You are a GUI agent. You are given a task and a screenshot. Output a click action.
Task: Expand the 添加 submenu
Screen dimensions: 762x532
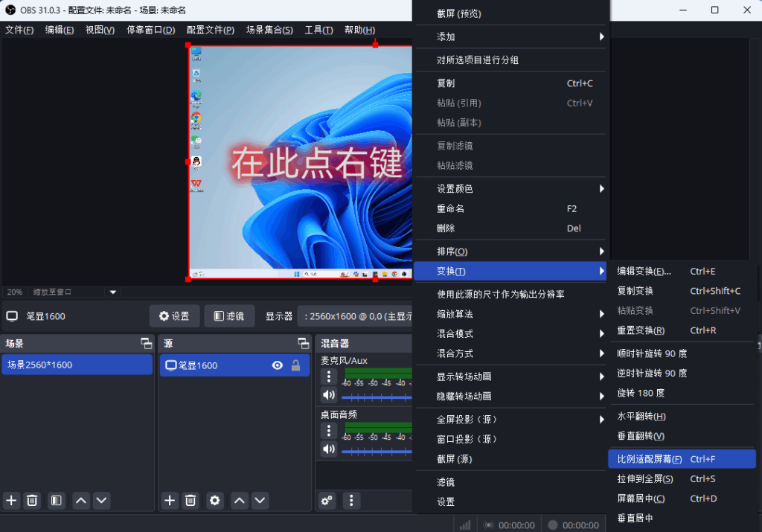coord(510,37)
